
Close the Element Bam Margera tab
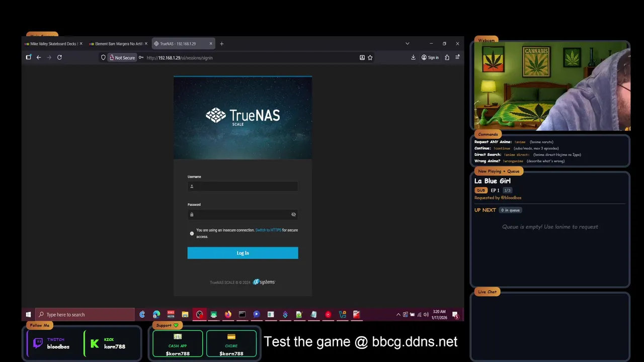pyautogui.click(x=146, y=44)
